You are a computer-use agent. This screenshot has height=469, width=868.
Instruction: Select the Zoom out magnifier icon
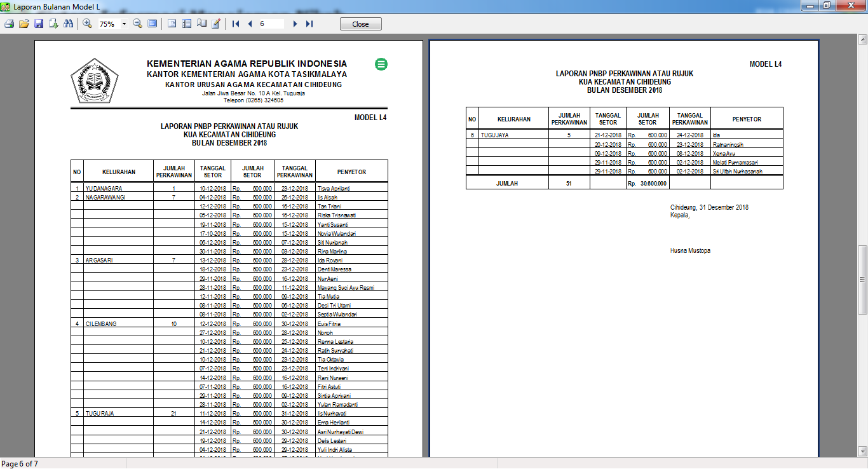pos(138,24)
